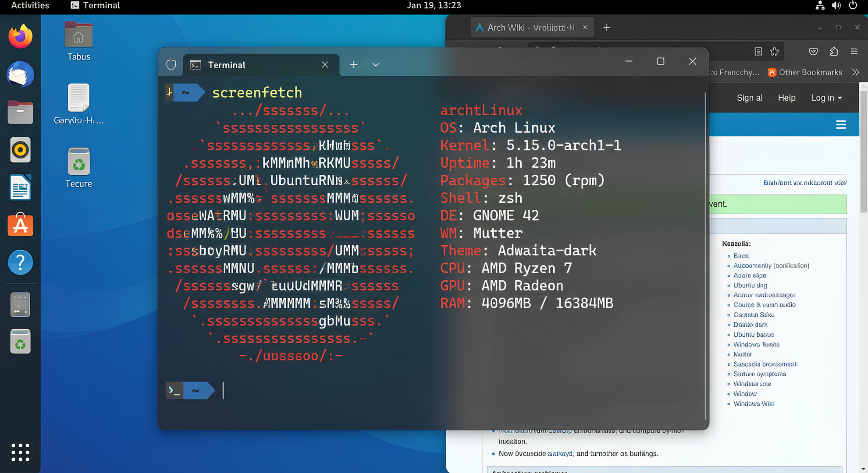This screenshot has width=868, height=473.
Task: Open volume control in system tray
Action: pyautogui.click(x=836, y=5)
